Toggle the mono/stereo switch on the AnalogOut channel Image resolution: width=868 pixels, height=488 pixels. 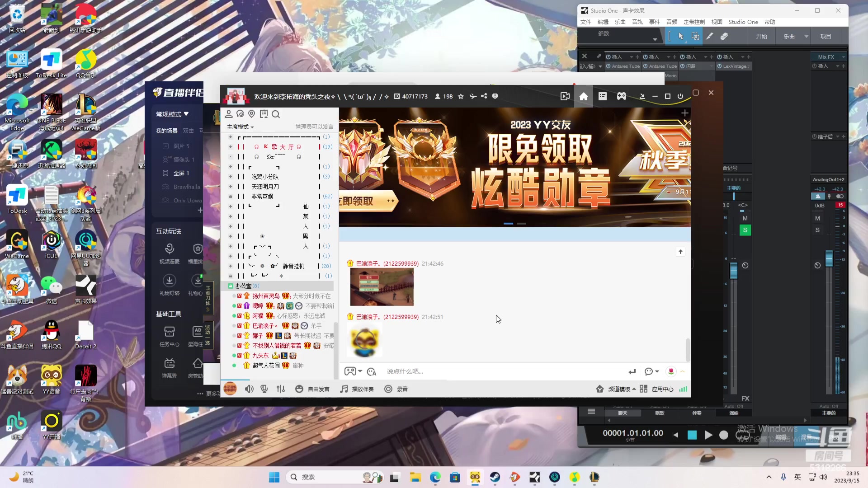(x=840, y=196)
